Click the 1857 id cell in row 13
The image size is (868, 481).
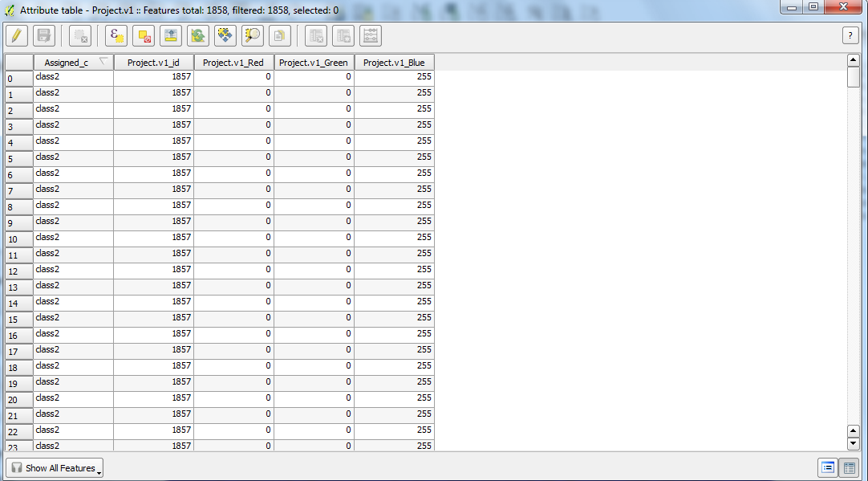(154, 287)
